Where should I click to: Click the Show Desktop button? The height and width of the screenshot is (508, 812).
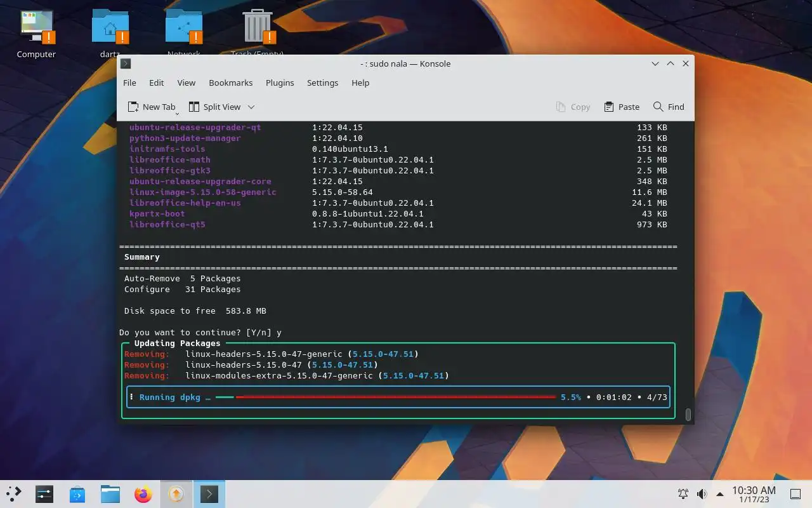pyautogui.click(x=796, y=494)
